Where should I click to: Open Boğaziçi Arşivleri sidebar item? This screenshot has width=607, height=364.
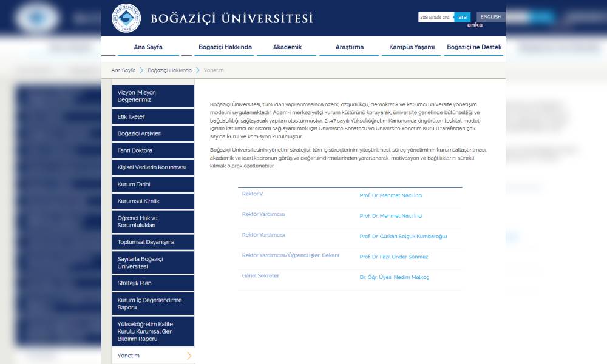click(x=153, y=134)
